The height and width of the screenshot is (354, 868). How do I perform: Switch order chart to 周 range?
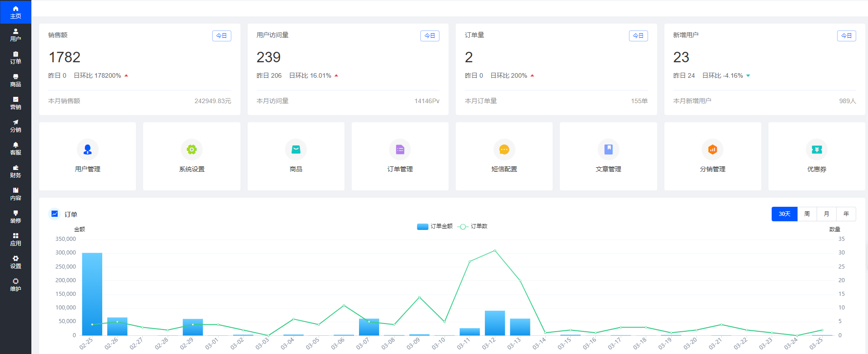(807, 214)
